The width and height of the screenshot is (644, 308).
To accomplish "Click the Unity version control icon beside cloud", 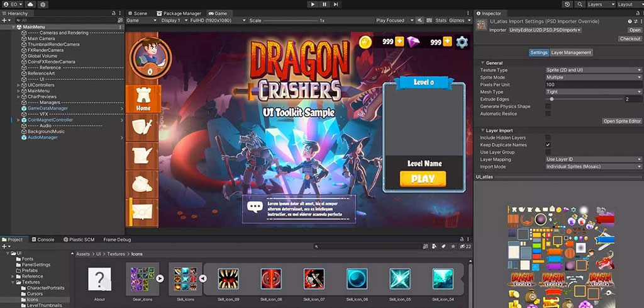I will [x=43, y=4].
